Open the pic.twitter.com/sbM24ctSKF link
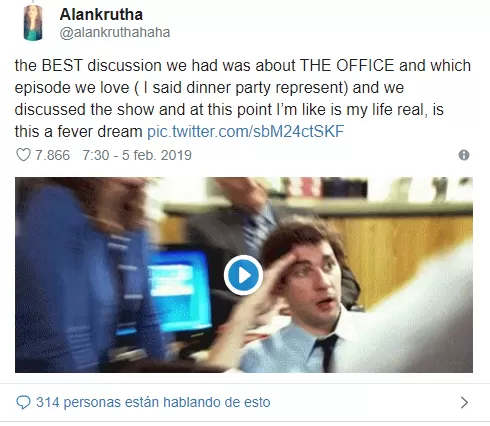This screenshot has width=490, height=426. [x=245, y=131]
